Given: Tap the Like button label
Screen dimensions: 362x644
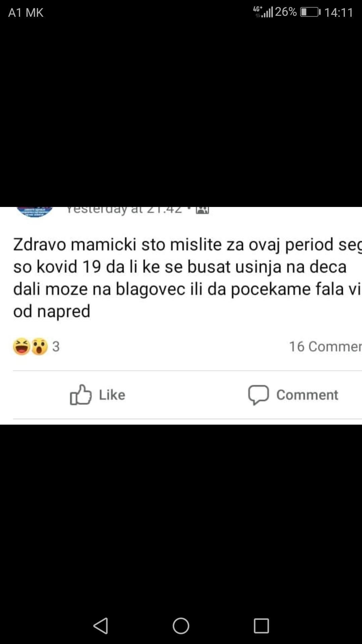Looking at the screenshot, I should [x=112, y=395].
